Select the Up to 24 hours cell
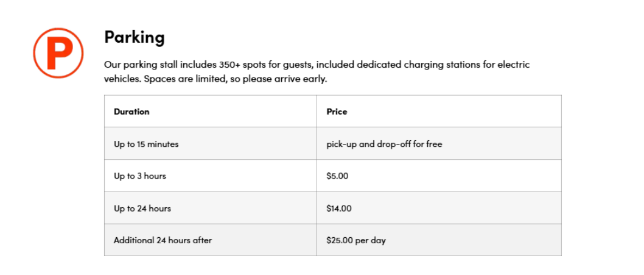 (142, 209)
